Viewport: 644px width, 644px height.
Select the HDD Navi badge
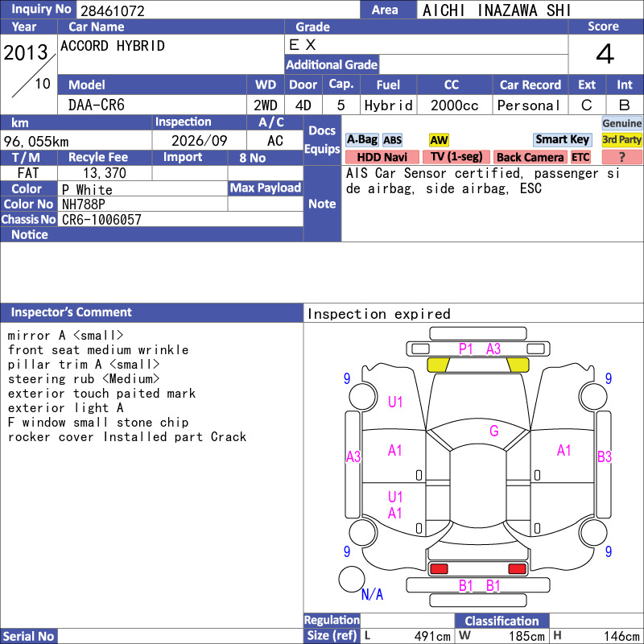coord(382,157)
